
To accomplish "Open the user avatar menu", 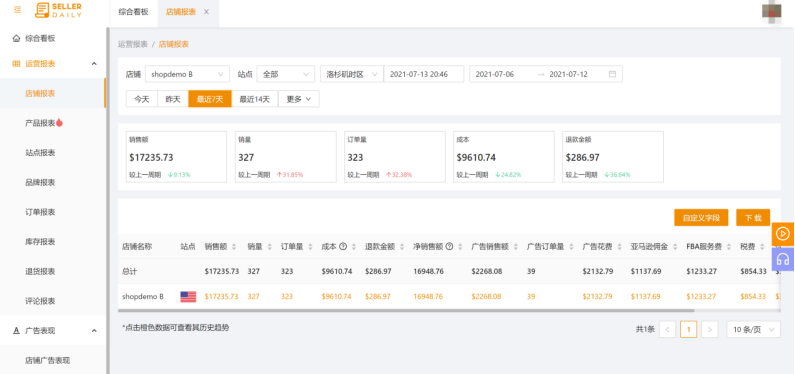I will (772, 12).
